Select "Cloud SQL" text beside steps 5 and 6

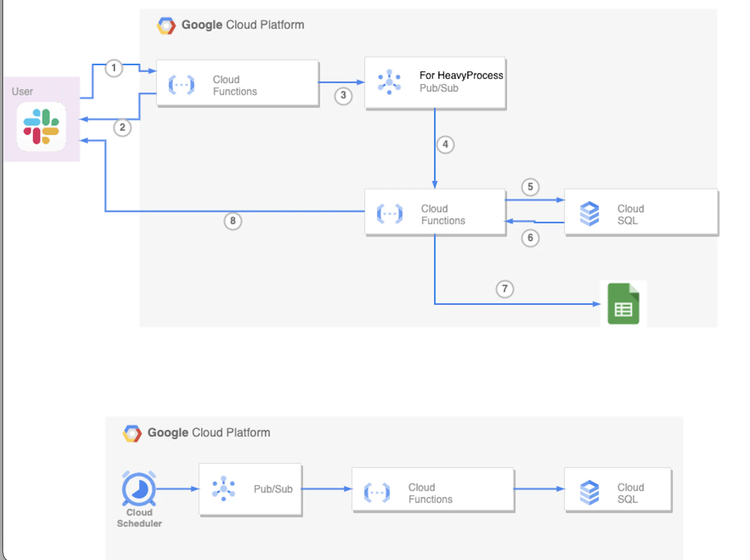click(x=631, y=215)
